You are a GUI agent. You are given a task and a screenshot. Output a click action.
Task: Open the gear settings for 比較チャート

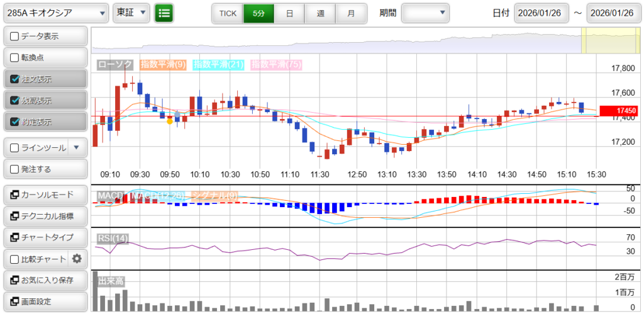(77, 258)
